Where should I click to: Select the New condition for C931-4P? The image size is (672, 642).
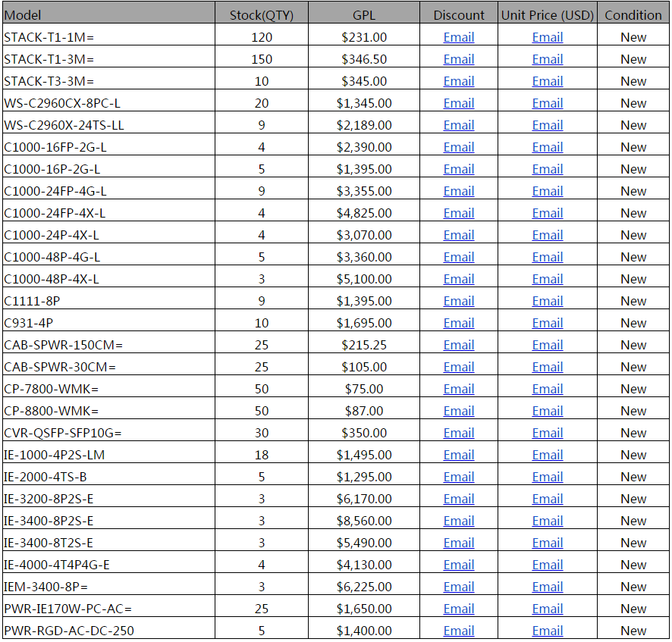pos(633,323)
